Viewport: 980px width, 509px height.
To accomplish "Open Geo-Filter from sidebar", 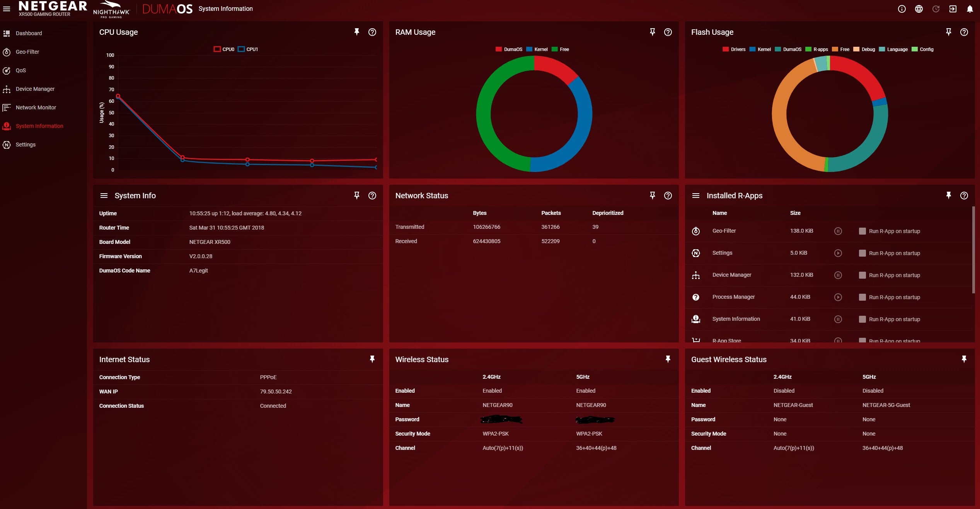I will 27,52.
